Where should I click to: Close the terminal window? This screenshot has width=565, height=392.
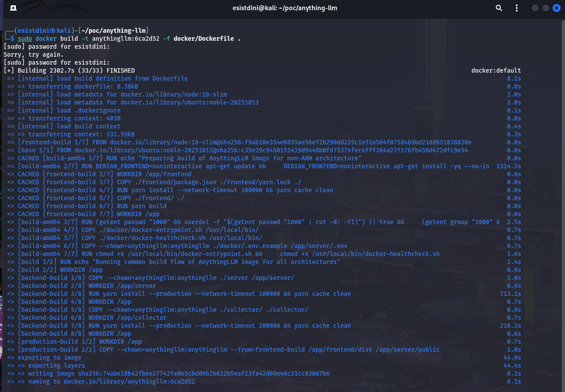click(x=556, y=8)
